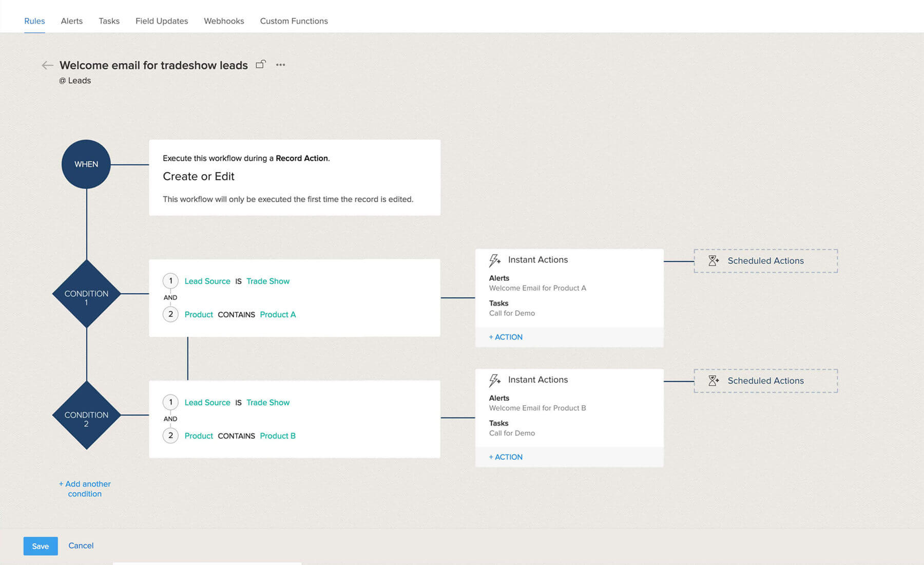
Task: Click the back arrow beside workflow title
Action: coord(47,65)
